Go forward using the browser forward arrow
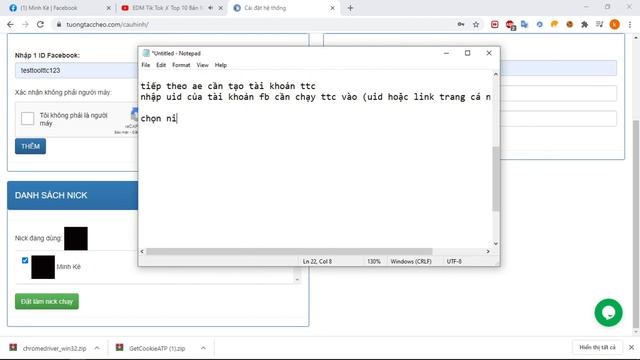 pyautogui.click(x=25, y=24)
